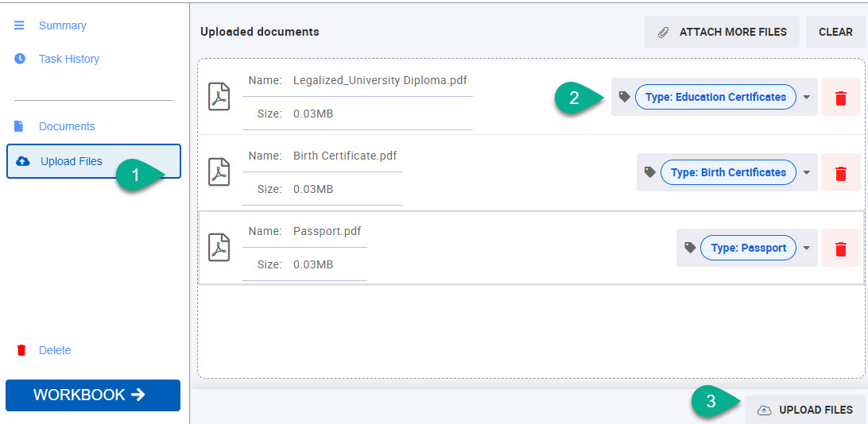
Task: Click the PDF icon next to Passport.pdf
Action: pos(219,247)
